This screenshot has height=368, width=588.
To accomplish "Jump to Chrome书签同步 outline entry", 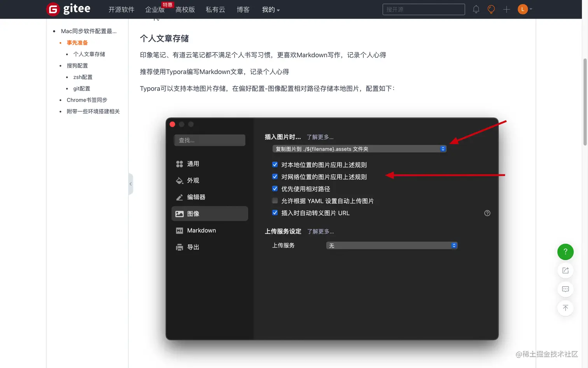I will 87,100.
